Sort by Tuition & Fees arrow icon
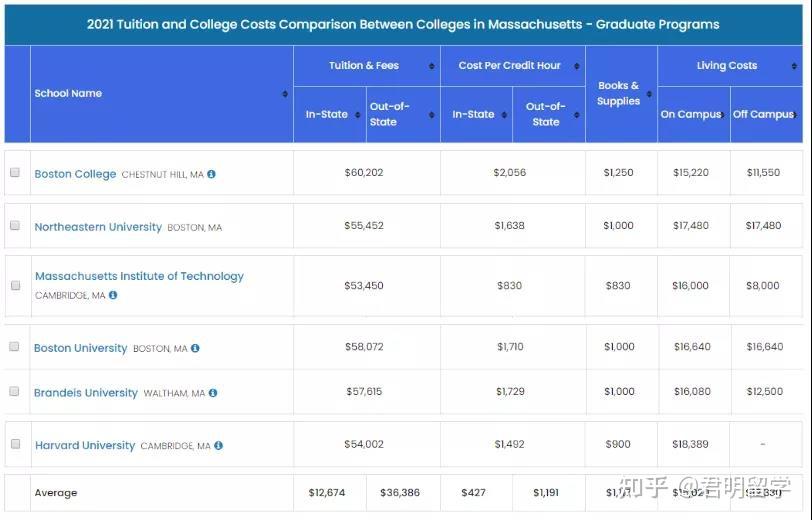 tap(431, 66)
